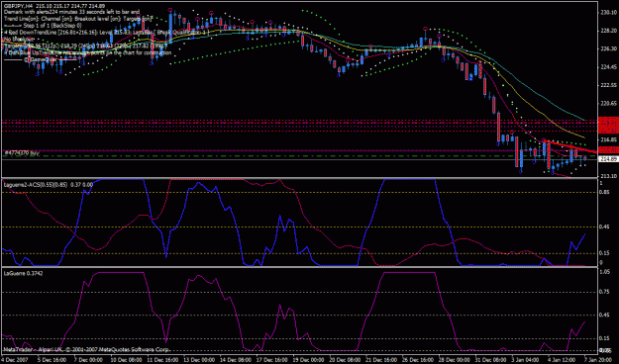This screenshot has width=619, height=364.
Task: Click the '5 Dec 16:00' time axis label
Action: tap(52, 360)
